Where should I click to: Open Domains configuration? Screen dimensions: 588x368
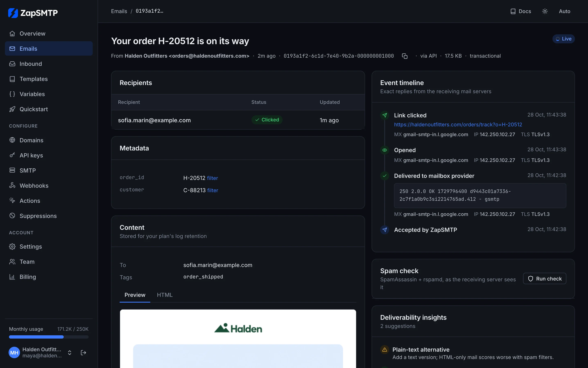tap(49, 140)
